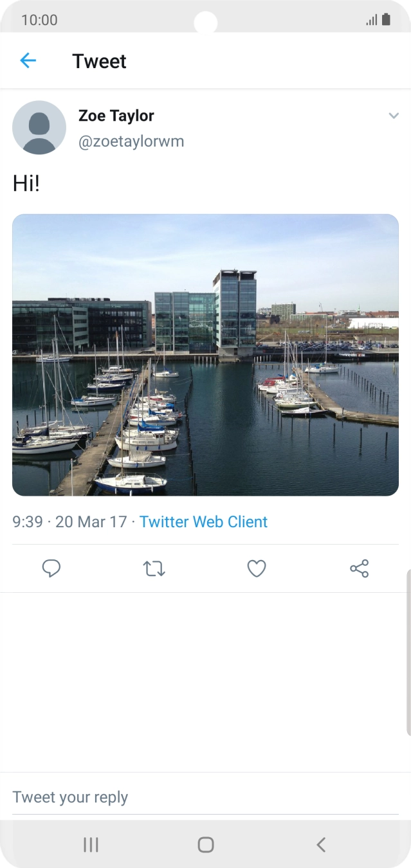Open the Twitter Web Client link

point(203,521)
